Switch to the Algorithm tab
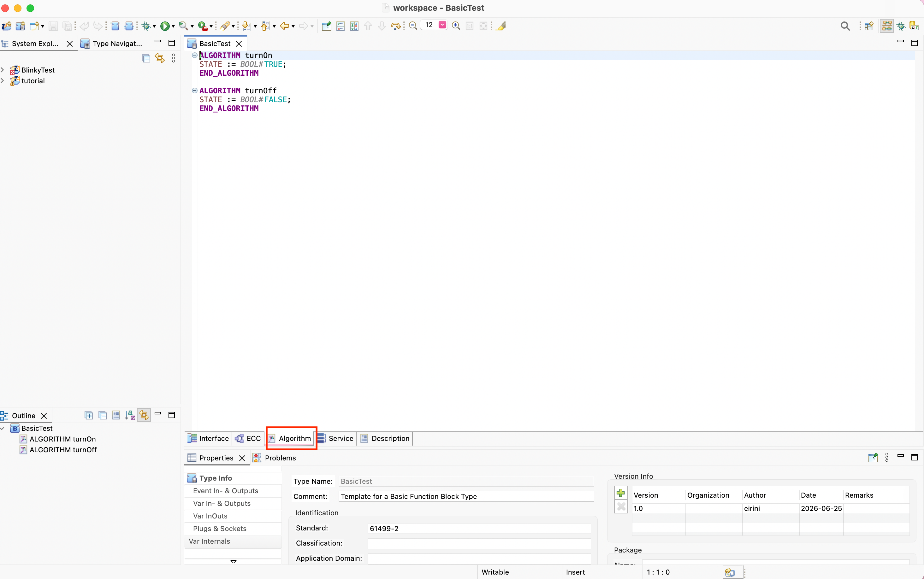This screenshot has width=924, height=579. pos(290,438)
